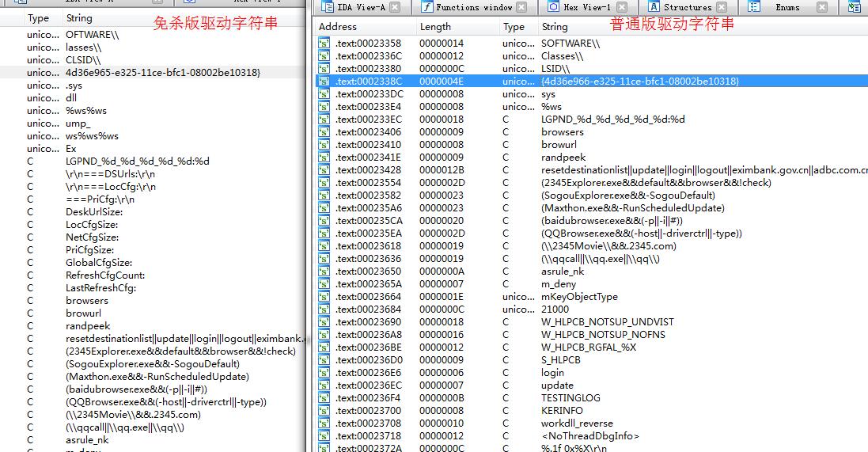Viewport: 868px width, 452px height.
Task: Click string icon for .text:00023406 row
Action: (x=324, y=132)
